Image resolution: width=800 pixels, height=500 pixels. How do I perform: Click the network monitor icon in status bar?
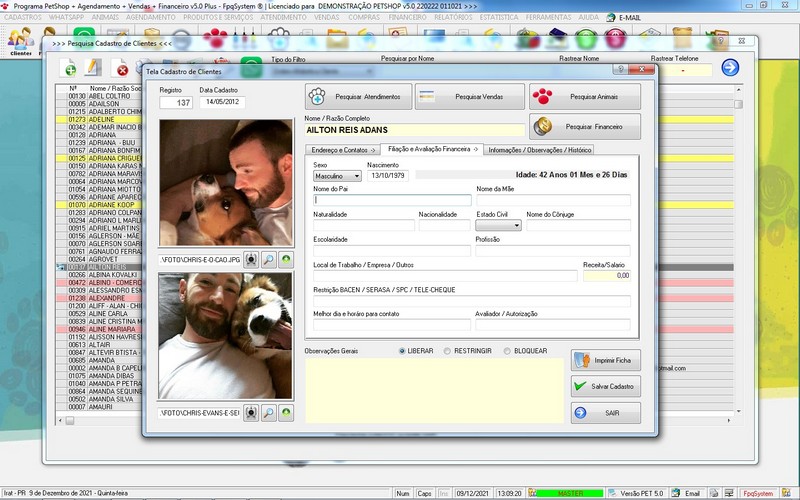point(729,493)
